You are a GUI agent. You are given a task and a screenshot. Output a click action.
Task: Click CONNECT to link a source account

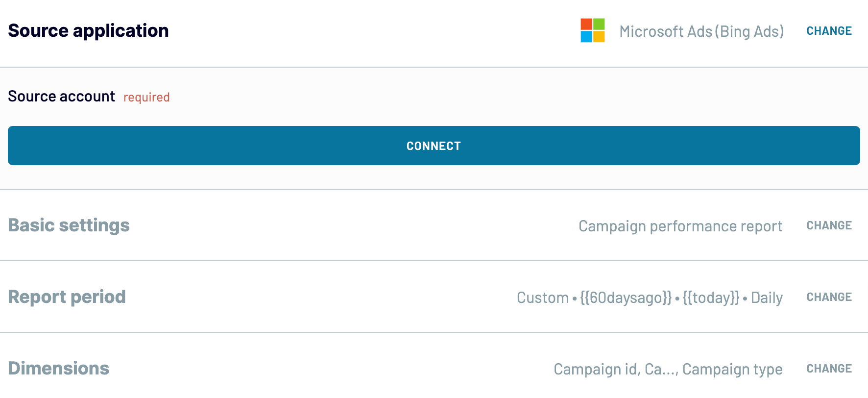tap(433, 146)
